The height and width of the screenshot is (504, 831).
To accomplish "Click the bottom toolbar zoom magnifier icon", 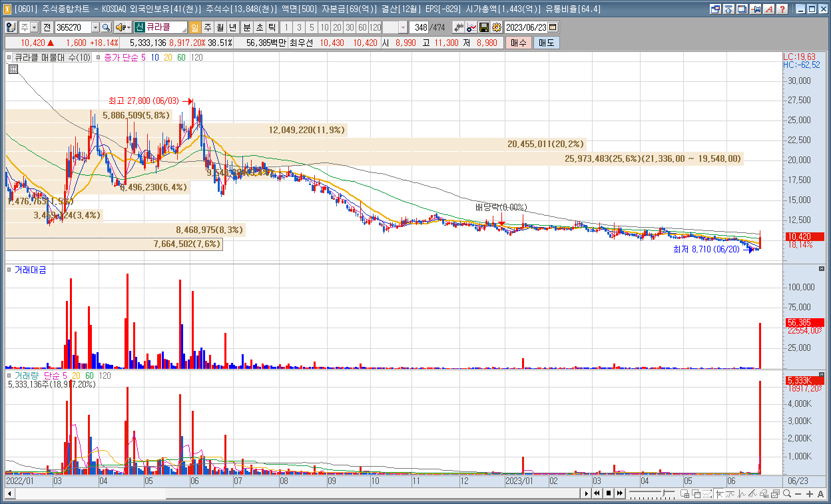I will (787, 493).
